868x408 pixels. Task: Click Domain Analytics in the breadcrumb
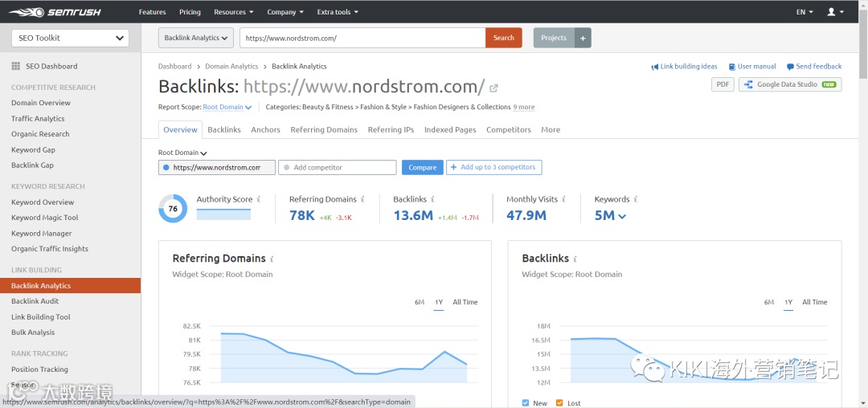coord(231,67)
